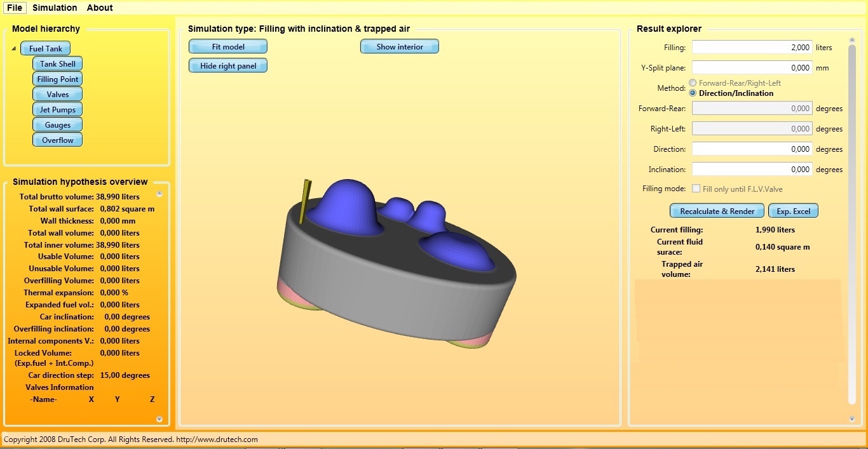868x449 pixels.
Task: Export results with Exp. Excel button
Action: pos(793,211)
